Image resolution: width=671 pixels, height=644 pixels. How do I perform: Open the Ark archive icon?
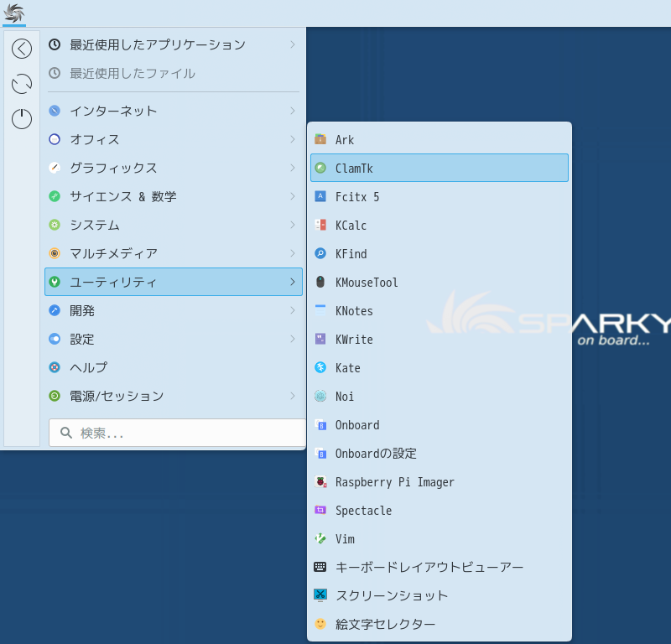tap(320, 139)
